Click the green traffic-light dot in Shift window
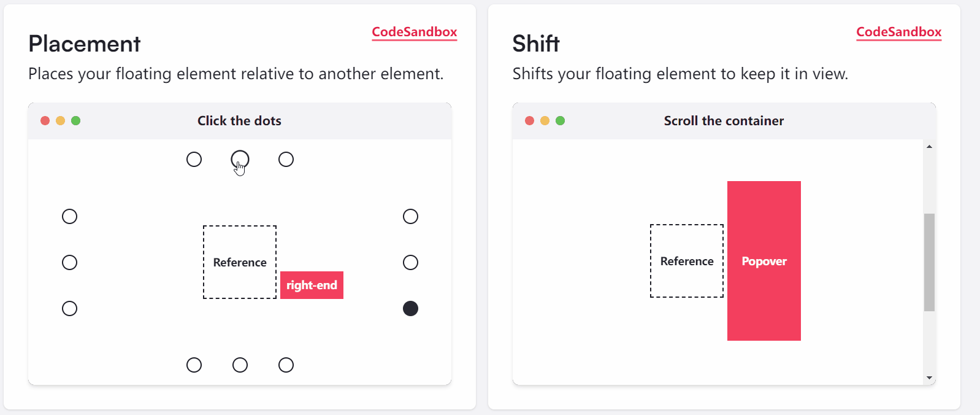 point(560,120)
